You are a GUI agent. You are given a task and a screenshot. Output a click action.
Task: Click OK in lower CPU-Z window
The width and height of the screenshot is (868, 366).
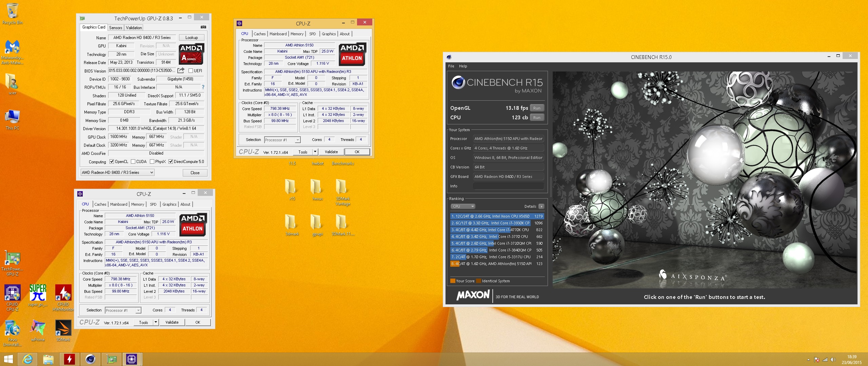(198, 322)
